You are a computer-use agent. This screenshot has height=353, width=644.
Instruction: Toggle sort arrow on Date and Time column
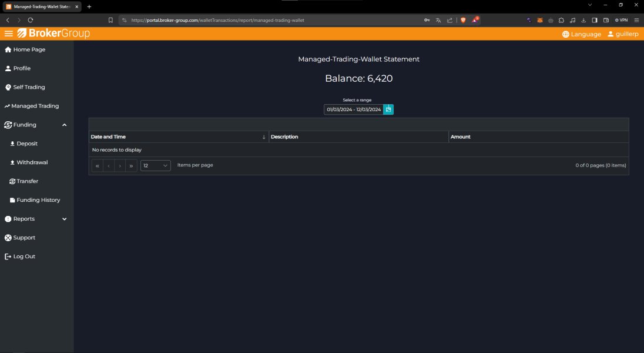pos(264,137)
